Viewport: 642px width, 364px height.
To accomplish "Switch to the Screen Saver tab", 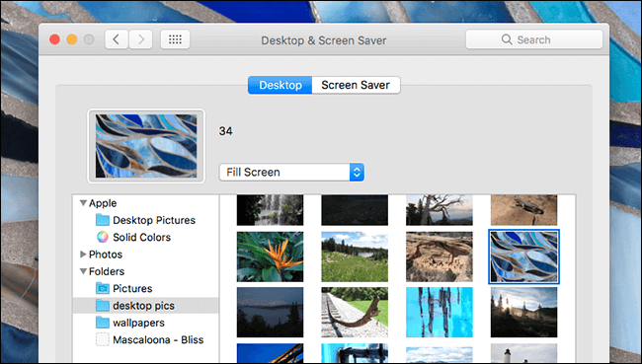I will tap(356, 85).
